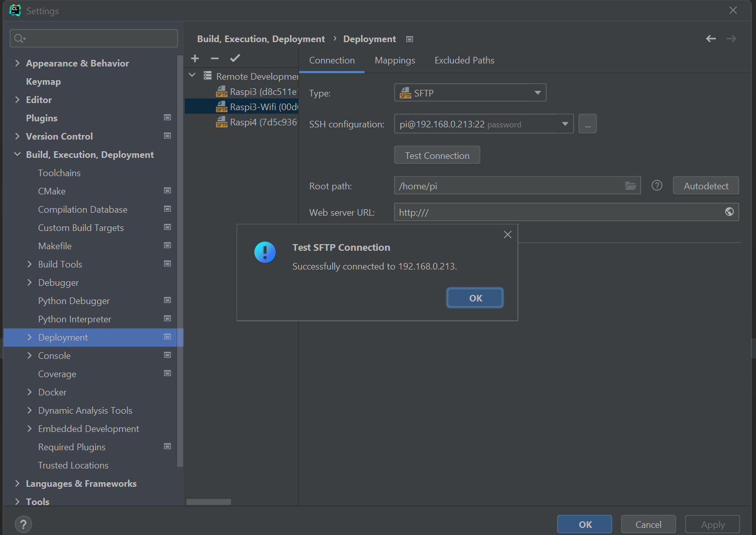Screen dimensions: 756x535
Task: Click the Root path input field
Action: 517,186
